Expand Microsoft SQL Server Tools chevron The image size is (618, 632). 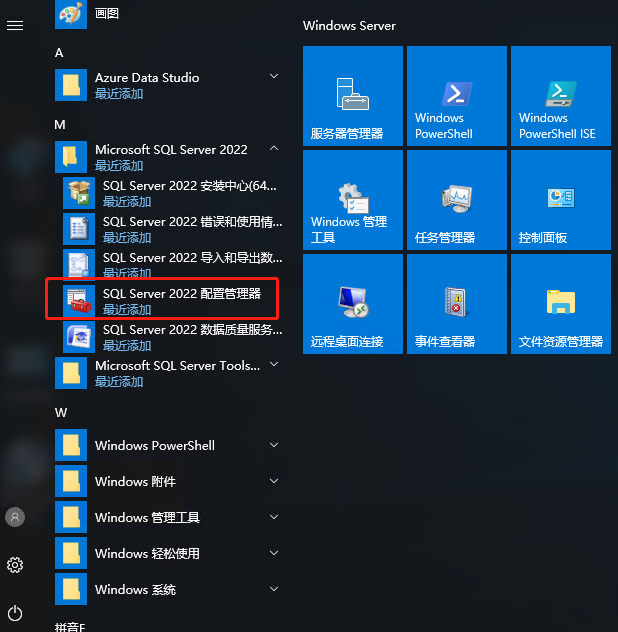click(x=274, y=364)
